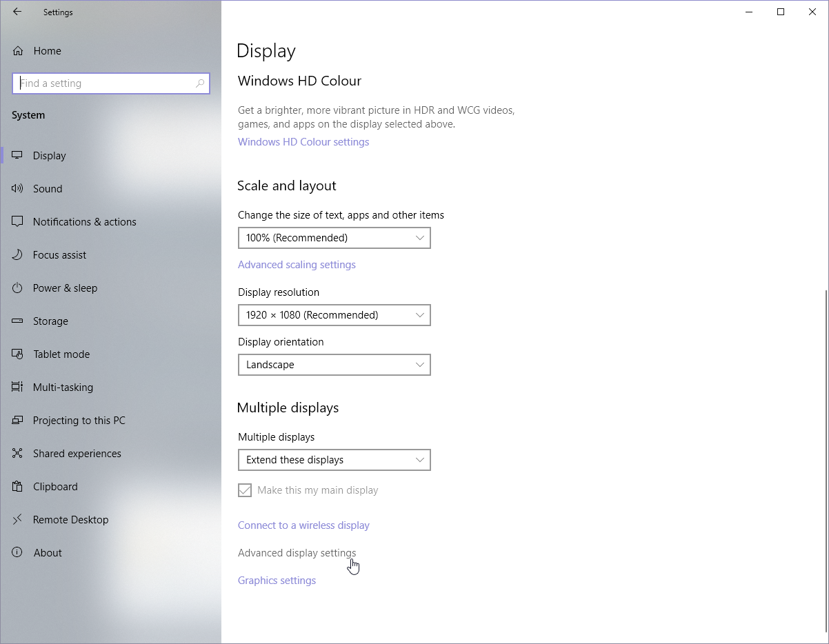829x644 pixels.
Task: Select the Display monitor icon in sidebar
Action: click(18, 156)
